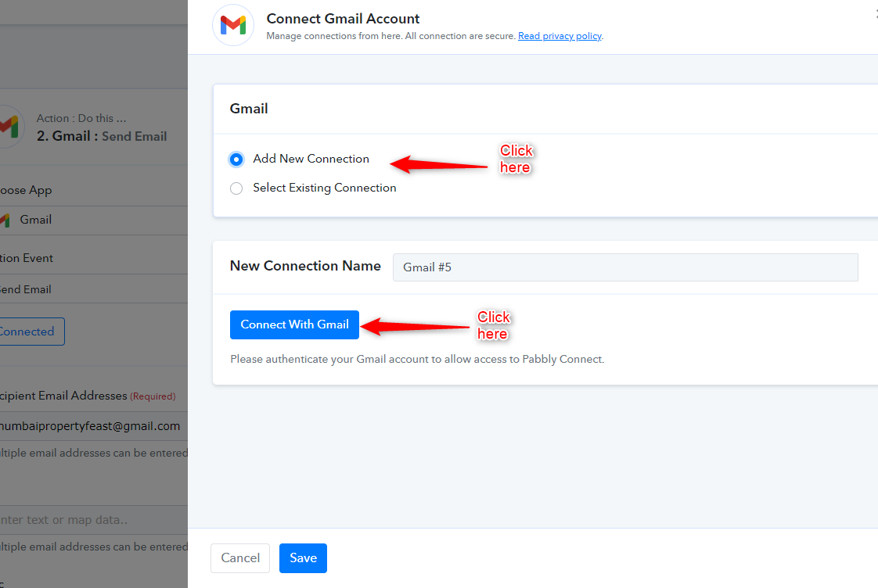This screenshot has height=588, width=878.
Task: Click 'Action : Do this ...' text
Action: click(x=81, y=118)
